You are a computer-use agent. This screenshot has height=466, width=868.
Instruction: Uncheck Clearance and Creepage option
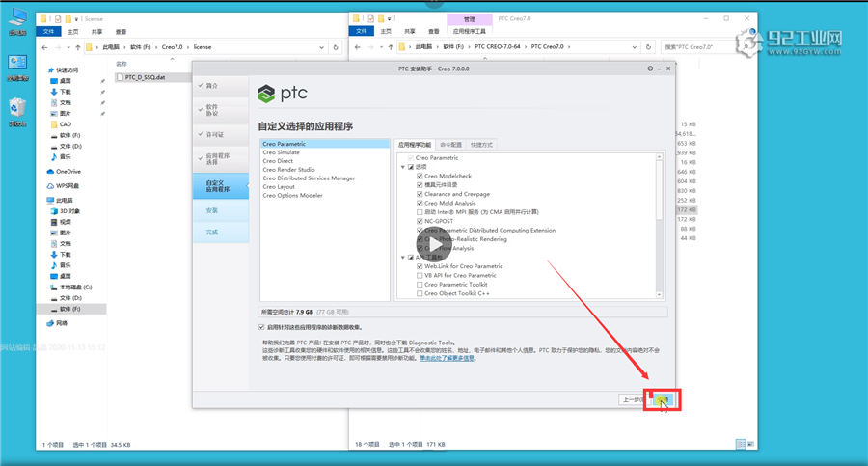[x=420, y=195]
